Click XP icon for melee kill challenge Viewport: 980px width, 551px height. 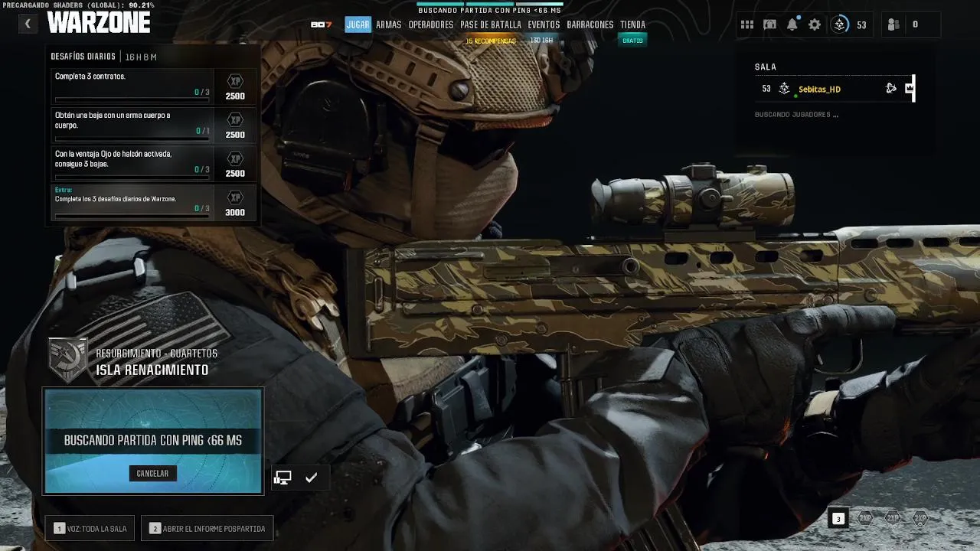[235, 119]
